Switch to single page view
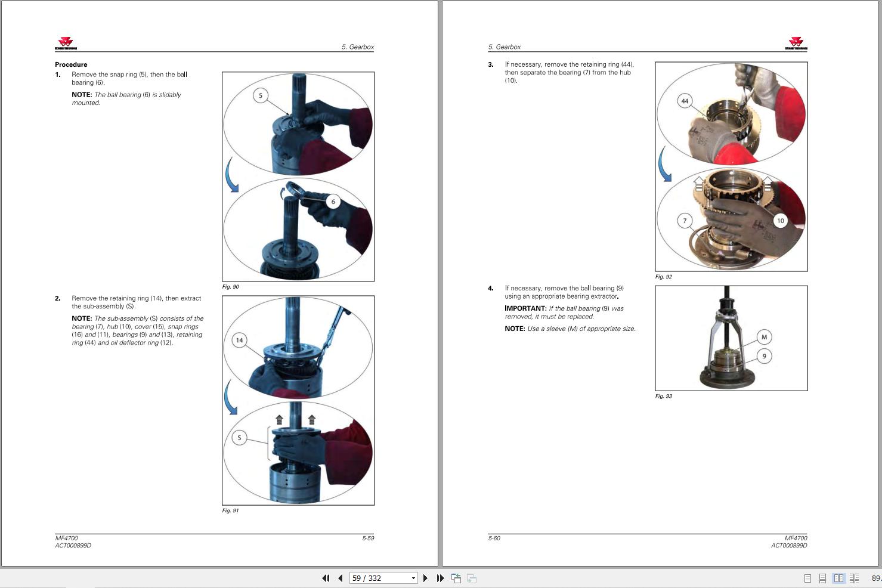The height and width of the screenshot is (588, 882). point(807,578)
